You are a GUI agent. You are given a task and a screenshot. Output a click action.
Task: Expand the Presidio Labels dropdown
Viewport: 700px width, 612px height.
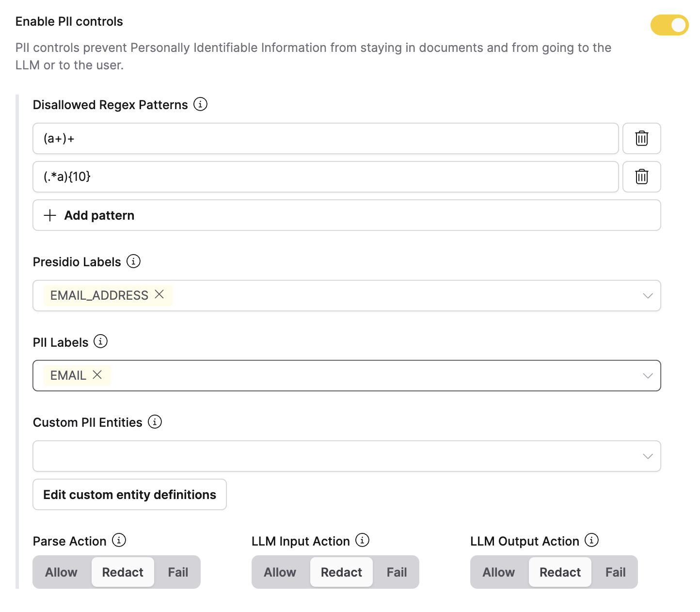click(648, 296)
